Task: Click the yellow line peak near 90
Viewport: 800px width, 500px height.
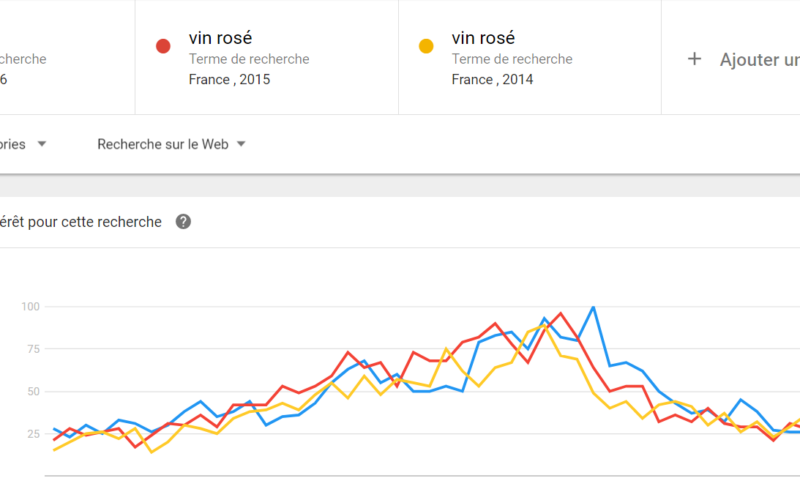Action: [x=545, y=325]
